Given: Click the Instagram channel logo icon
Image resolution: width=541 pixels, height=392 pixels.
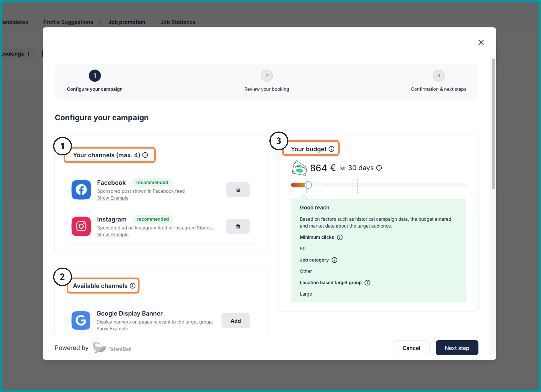Looking at the screenshot, I should 81,226.
